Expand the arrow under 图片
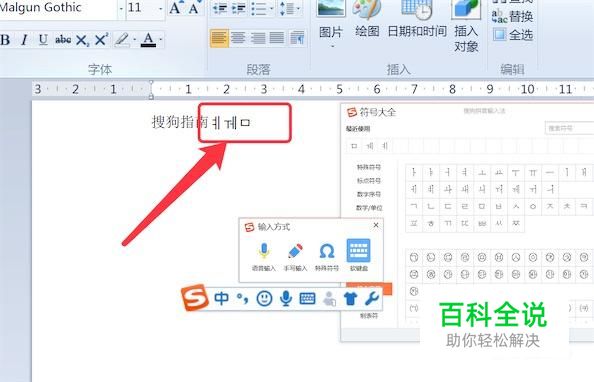The height and width of the screenshot is (382, 594). (332, 46)
